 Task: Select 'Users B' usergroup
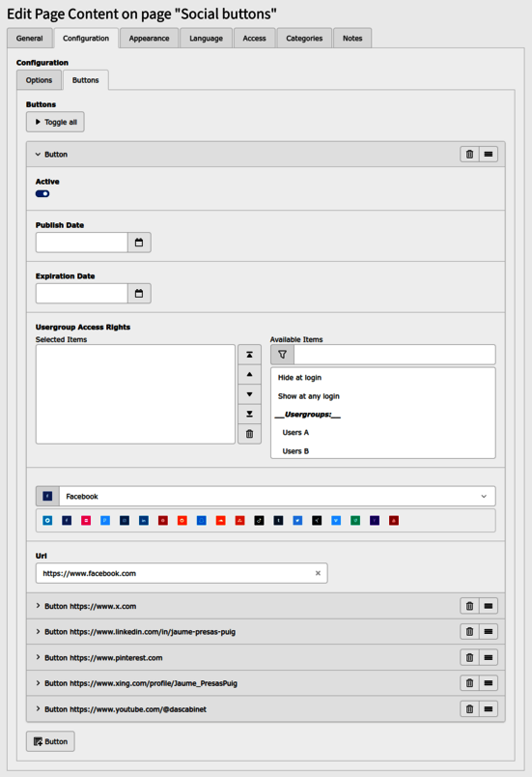pos(383,451)
